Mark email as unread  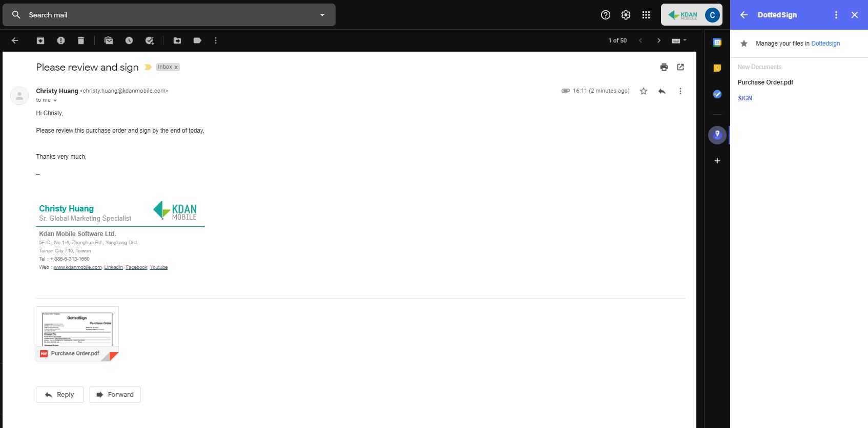(x=109, y=40)
